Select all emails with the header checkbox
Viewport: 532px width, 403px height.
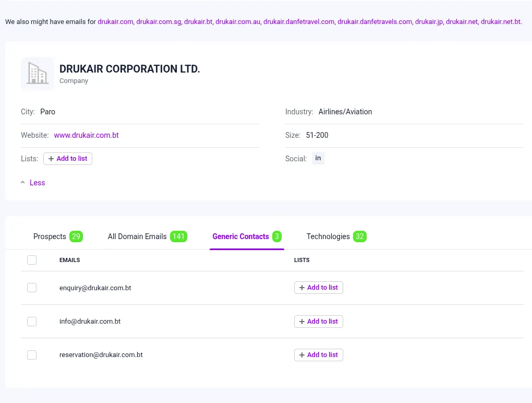tap(32, 260)
